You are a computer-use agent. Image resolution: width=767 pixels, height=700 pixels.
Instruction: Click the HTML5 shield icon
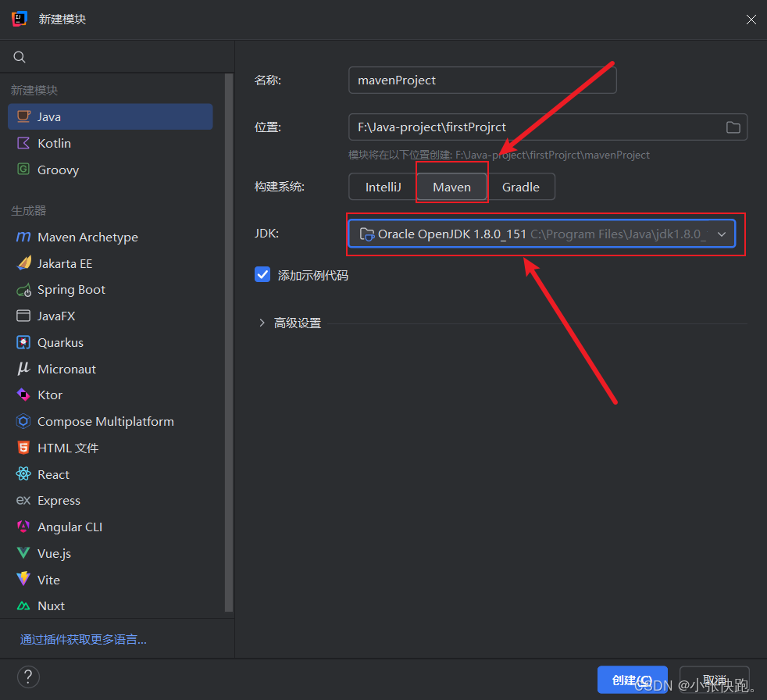pyautogui.click(x=23, y=448)
